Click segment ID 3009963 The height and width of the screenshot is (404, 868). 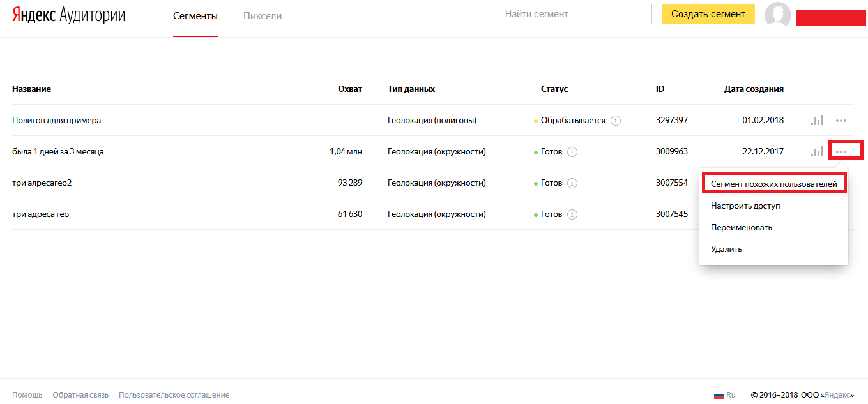point(672,152)
